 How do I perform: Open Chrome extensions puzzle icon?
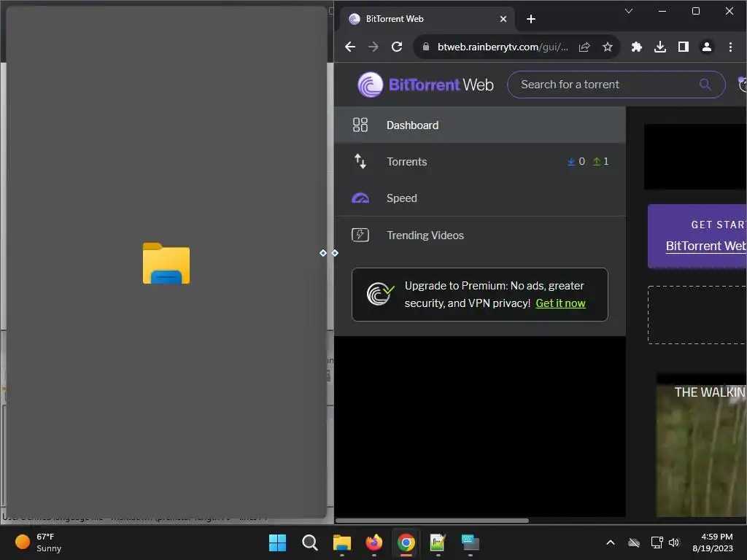pos(636,47)
